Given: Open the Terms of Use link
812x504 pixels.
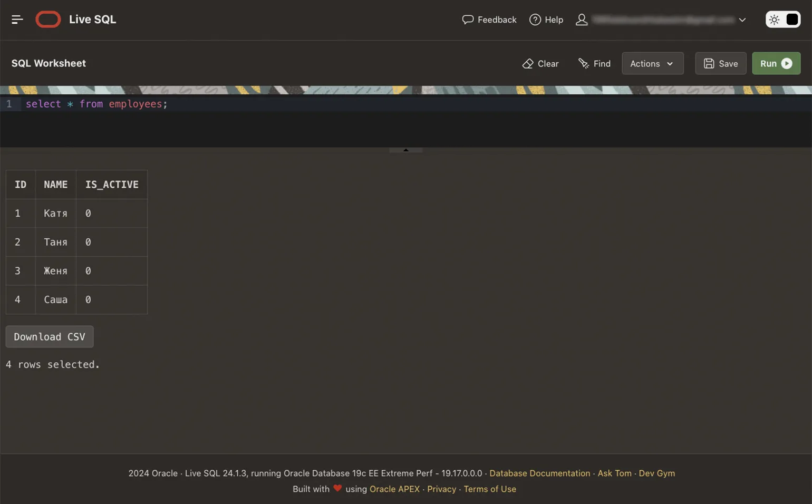Looking at the screenshot, I should click(x=489, y=489).
